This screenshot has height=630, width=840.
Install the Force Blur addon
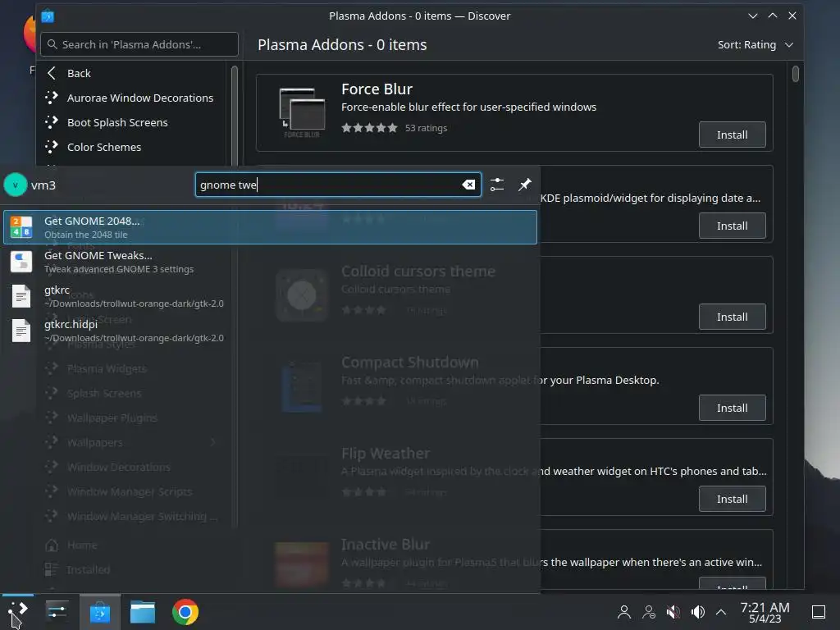click(x=733, y=135)
